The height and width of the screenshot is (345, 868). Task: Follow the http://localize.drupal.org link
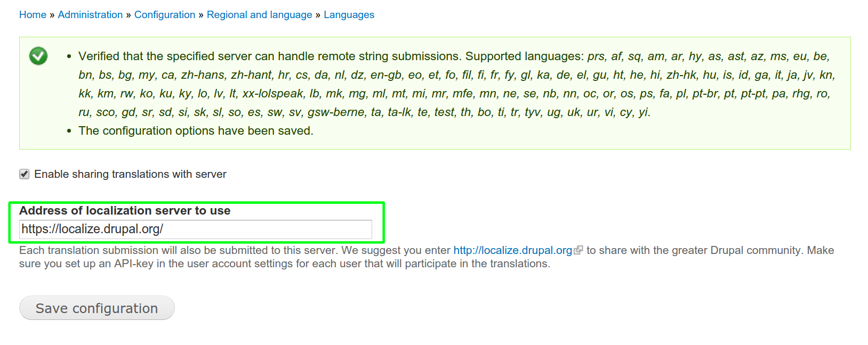pyautogui.click(x=512, y=250)
